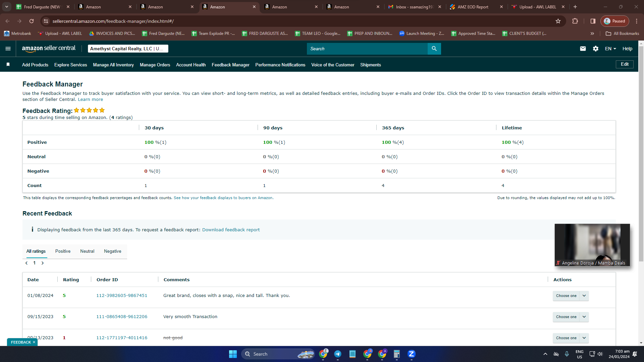
Task: Open order ID 111-0865408-9612206 link
Action: pyautogui.click(x=122, y=317)
